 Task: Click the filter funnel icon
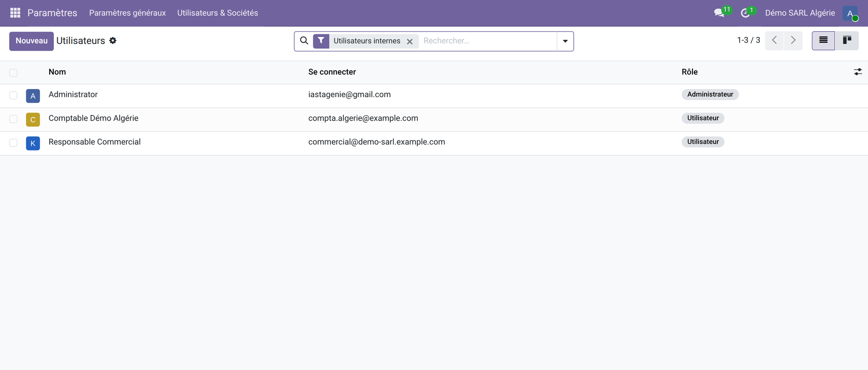321,41
